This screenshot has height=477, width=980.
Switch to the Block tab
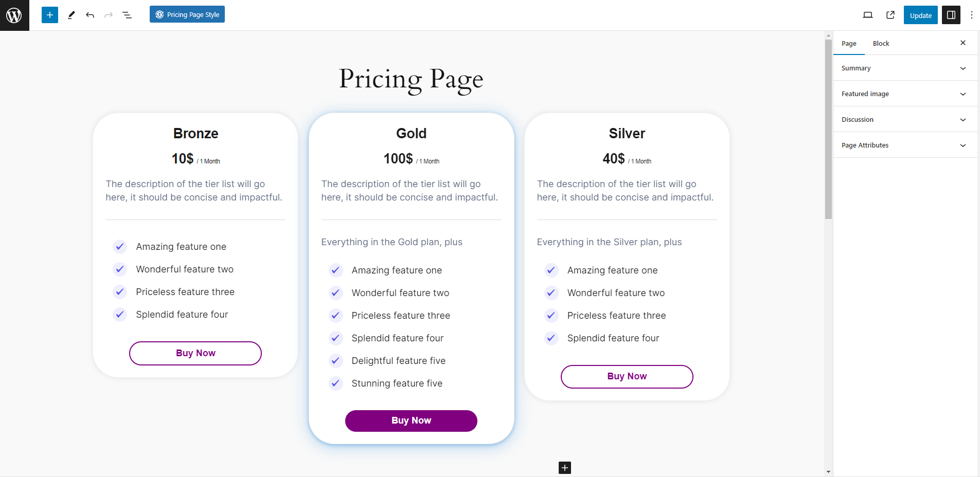881,43
